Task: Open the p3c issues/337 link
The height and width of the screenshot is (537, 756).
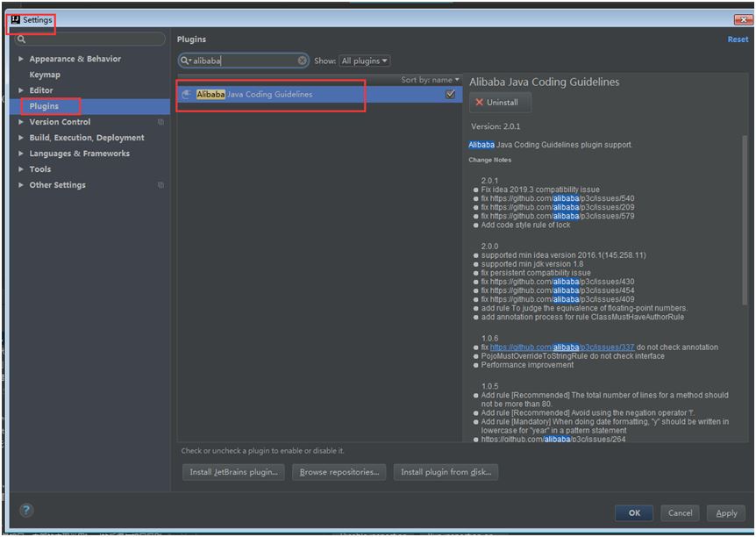Action: 562,347
